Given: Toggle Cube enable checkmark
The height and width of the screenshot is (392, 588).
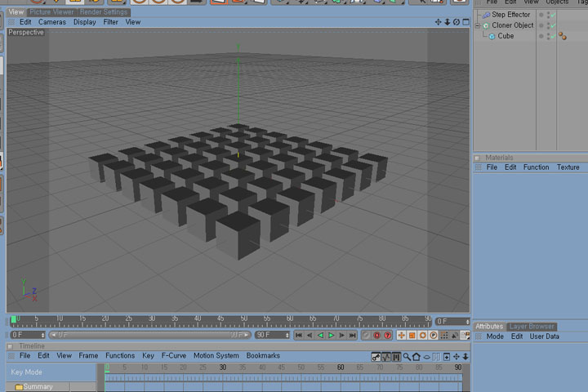Looking at the screenshot, I should (554, 37).
